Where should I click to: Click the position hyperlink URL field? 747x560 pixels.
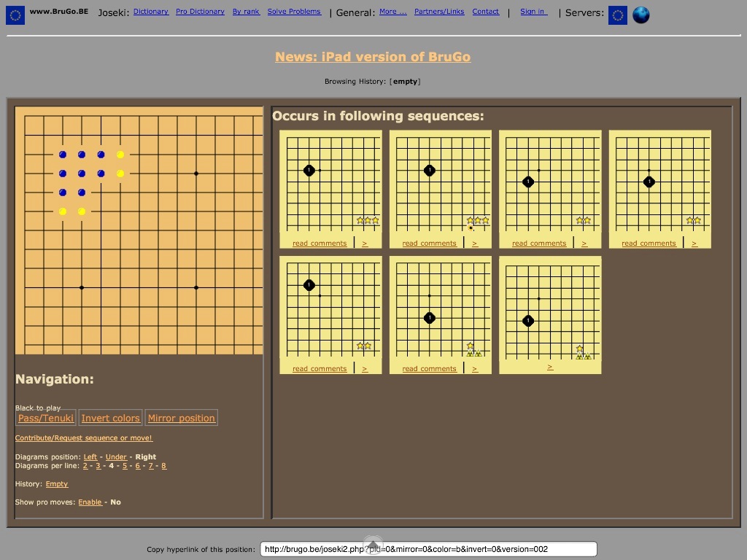pyautogui.click(x=428, y=549)
